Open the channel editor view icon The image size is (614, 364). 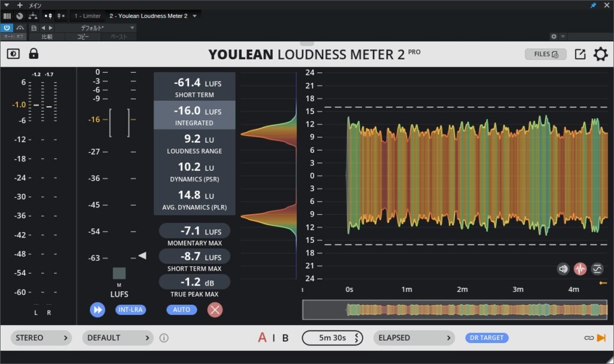tap(7, 16)
